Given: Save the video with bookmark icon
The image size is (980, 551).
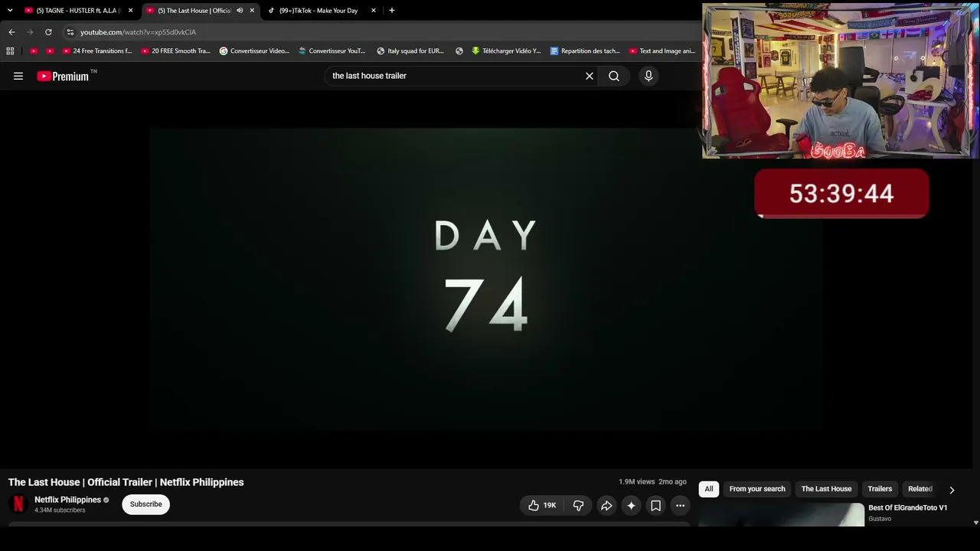Looking at the screenshot, I should 655,505.
